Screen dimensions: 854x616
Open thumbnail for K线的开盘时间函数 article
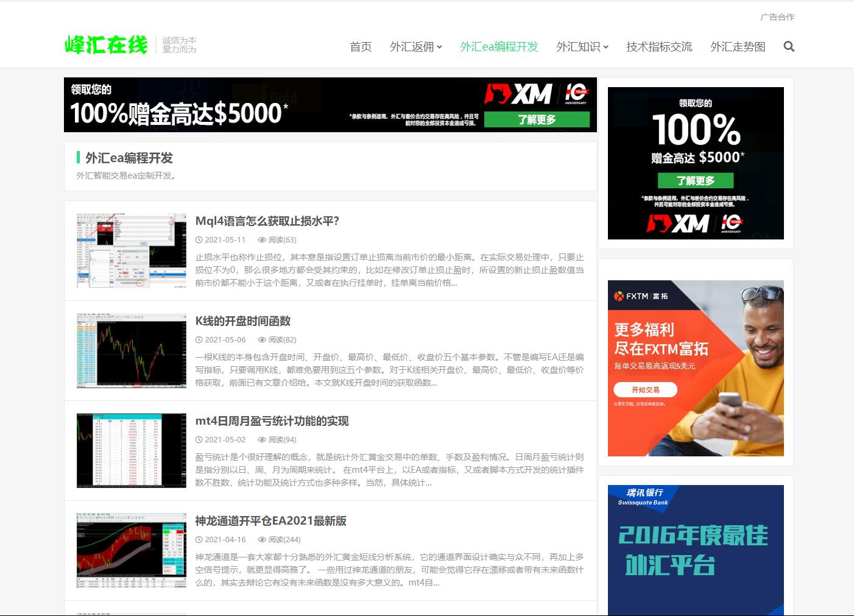tap(132, 350)
